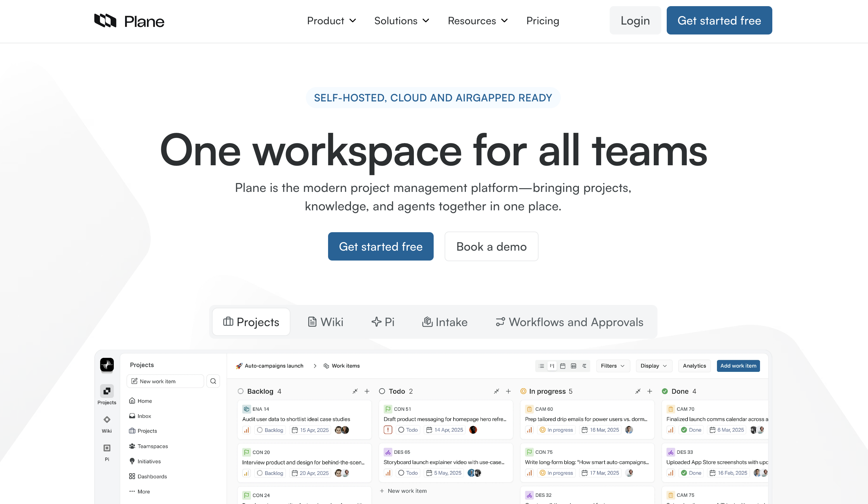Select the Wiki icon in the left rail
The image size is (868, 504).
[x=106, y=420]
